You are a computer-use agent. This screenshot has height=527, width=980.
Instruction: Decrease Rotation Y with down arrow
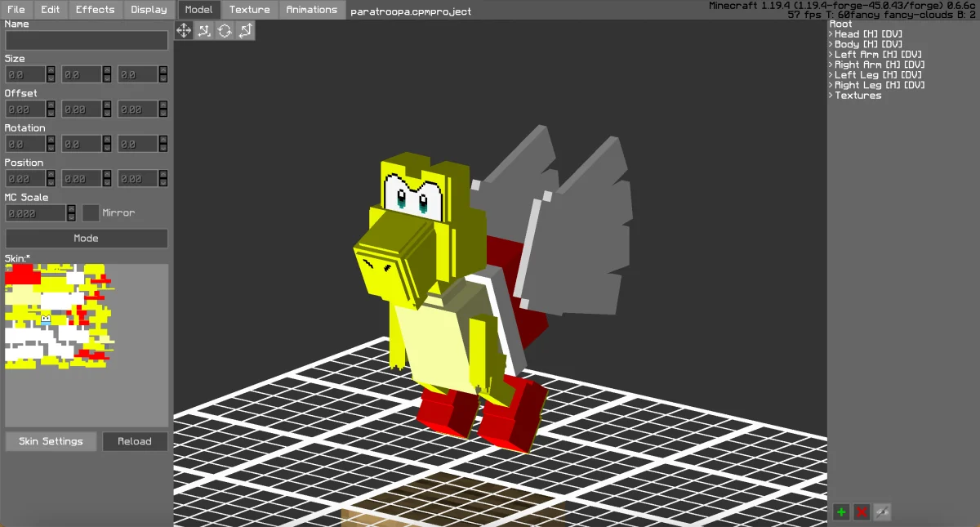pyautogui.click(x=107, y=148)
